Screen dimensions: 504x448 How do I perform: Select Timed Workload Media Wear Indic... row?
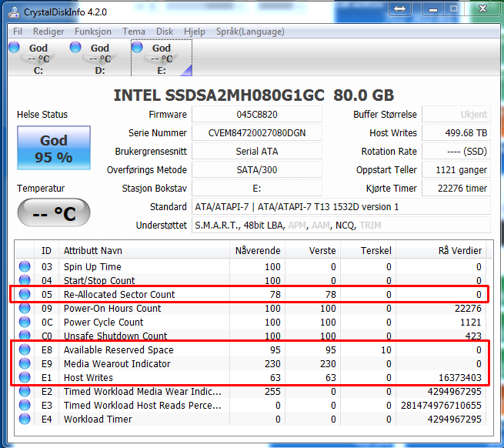click(251, 391)
